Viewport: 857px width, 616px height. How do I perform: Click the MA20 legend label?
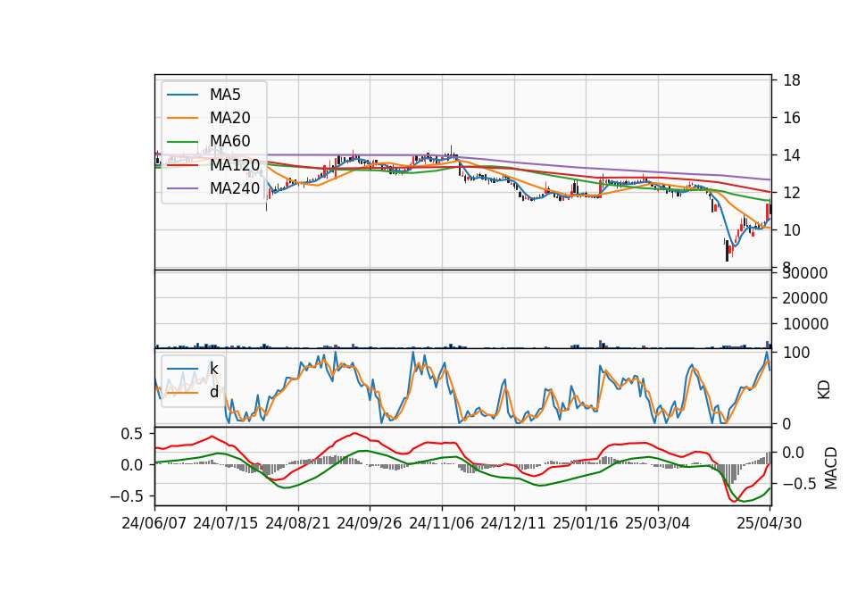229,118
